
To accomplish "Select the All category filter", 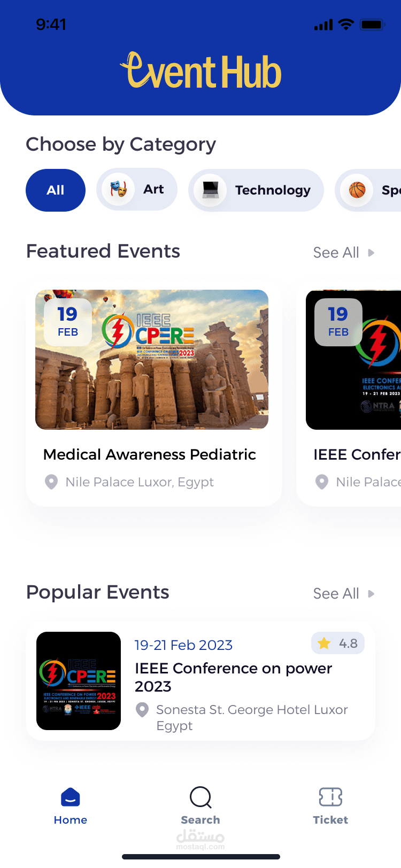I will coord(56,190).
